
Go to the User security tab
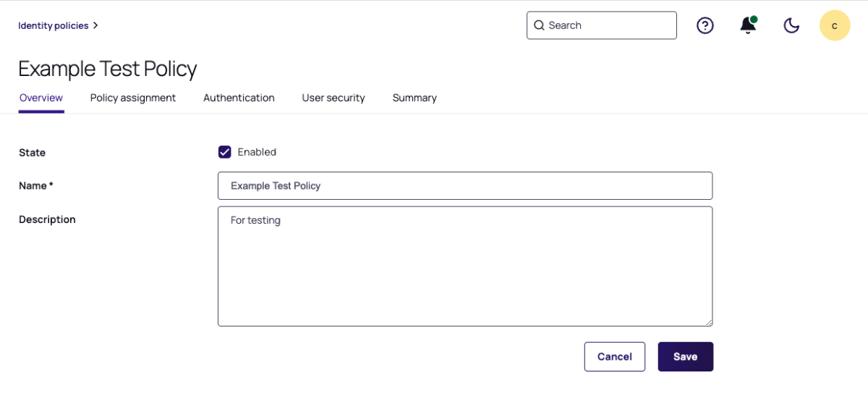click(x=333, y=98)
